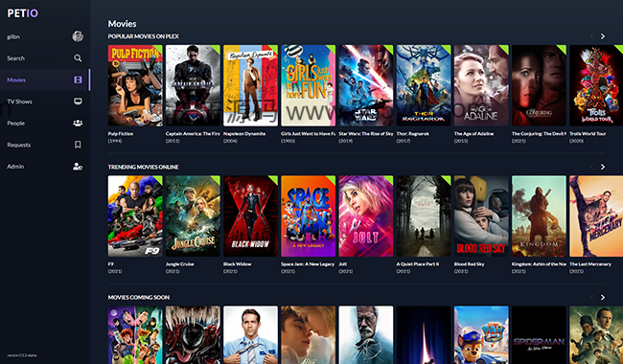Select TV Shows in the sidebar menu
623x364 pixels.
point(19,102)
